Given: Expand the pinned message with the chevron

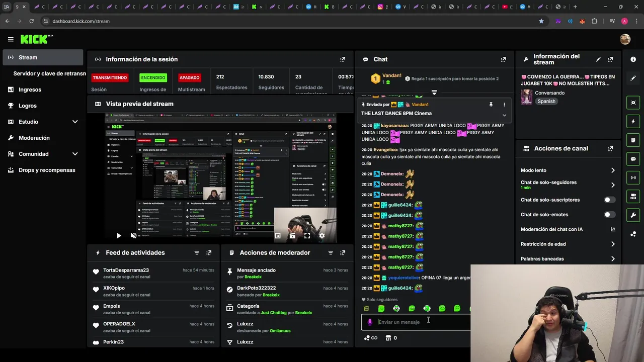Looking at the screenshot, I should [x=504, y=115].
